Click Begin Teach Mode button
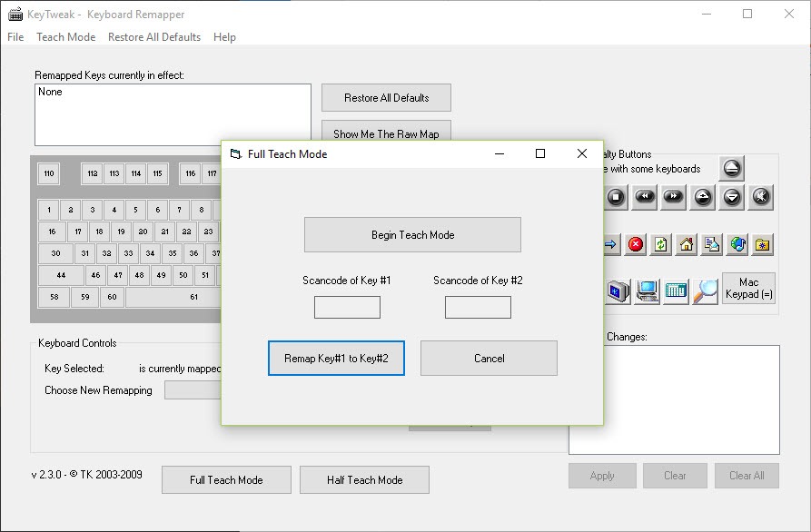 [412, 235]
